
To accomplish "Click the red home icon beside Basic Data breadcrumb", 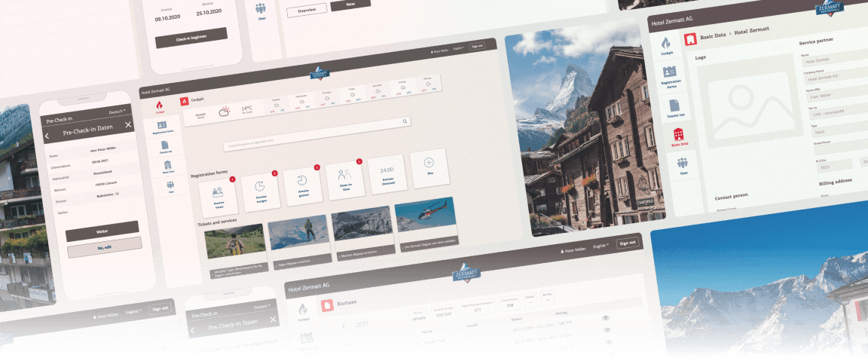I will [689, 39].
